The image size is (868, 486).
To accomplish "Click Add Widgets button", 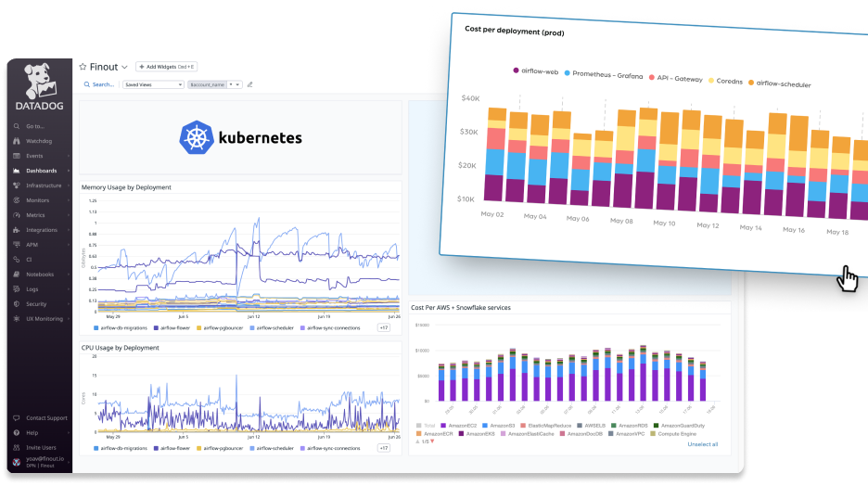I will [166, 67].
